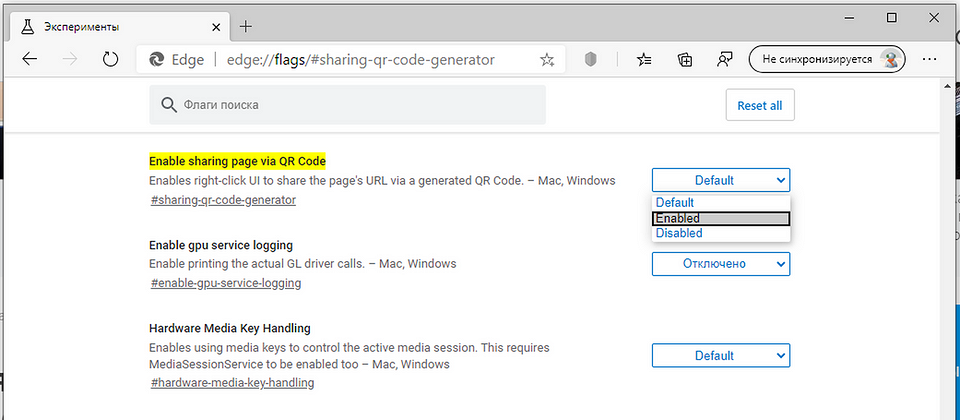Open the profile 'Не синхронизируется' button
Viewport: 960px width, 420px height.
[828, 59]
